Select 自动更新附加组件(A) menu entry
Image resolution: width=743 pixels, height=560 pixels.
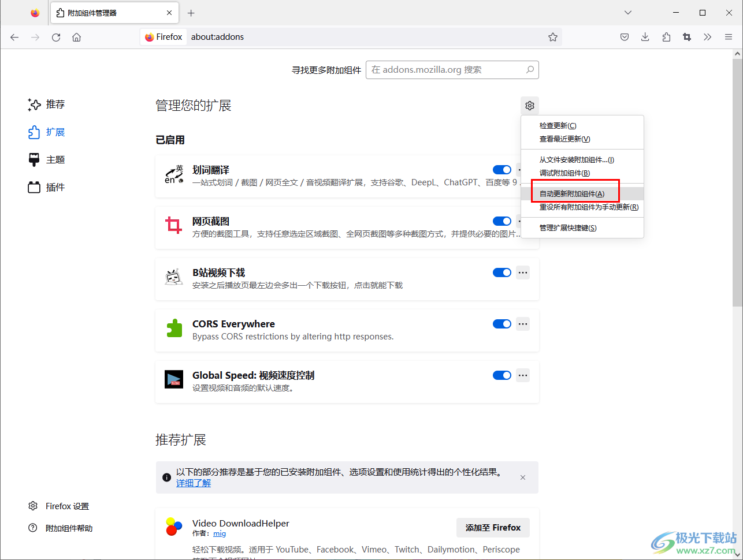click(582, 194)
